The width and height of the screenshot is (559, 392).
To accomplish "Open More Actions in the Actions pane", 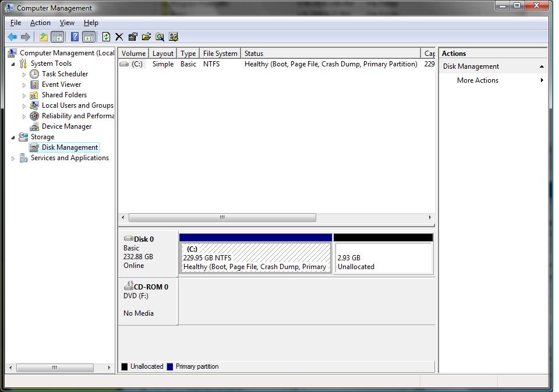I will coord(477,80).
